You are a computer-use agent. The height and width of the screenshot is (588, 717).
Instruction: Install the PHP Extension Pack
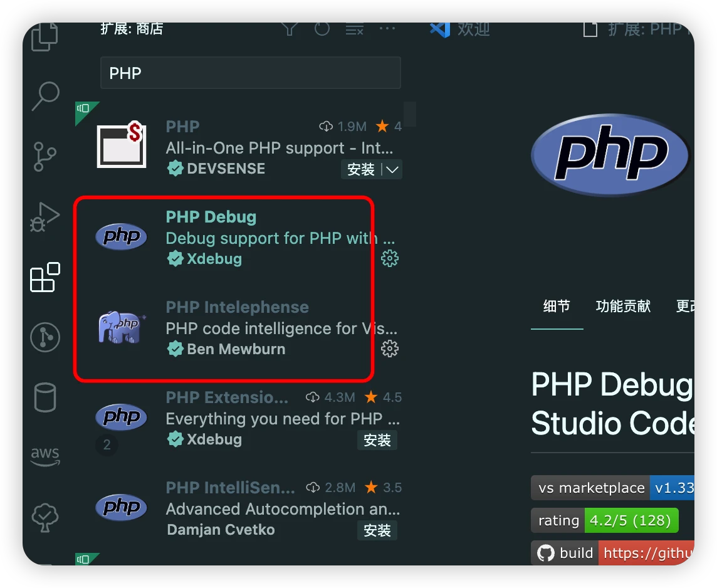(x=377, y=440)
